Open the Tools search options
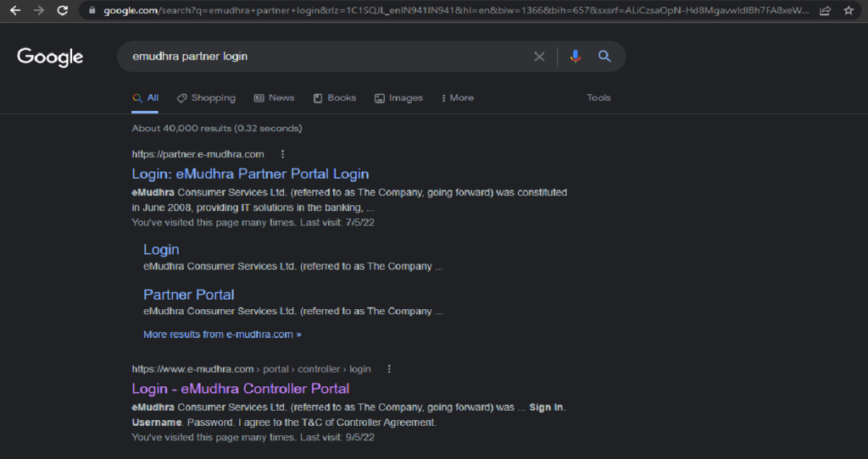The image size is (868, 459). (x=598, y=98)
